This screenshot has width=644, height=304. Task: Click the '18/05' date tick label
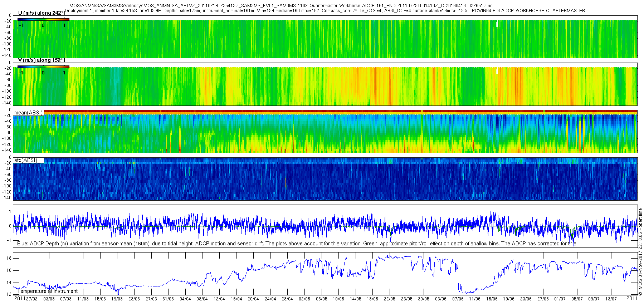(372, 299)
